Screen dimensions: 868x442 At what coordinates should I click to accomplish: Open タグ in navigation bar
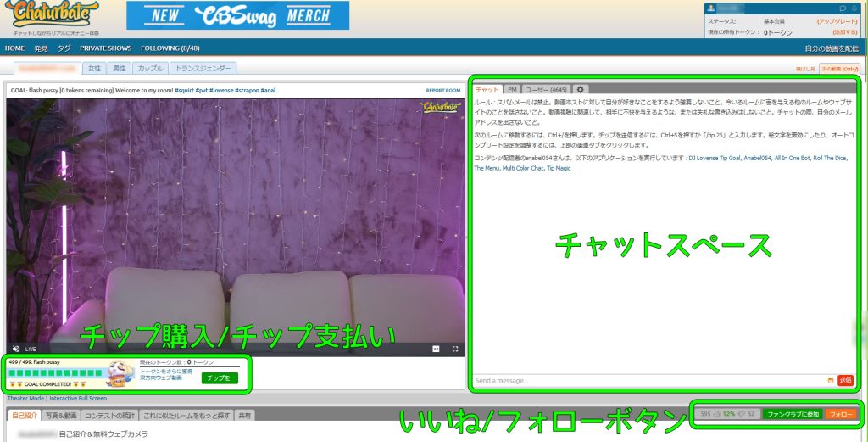click(x=64, y=48)
